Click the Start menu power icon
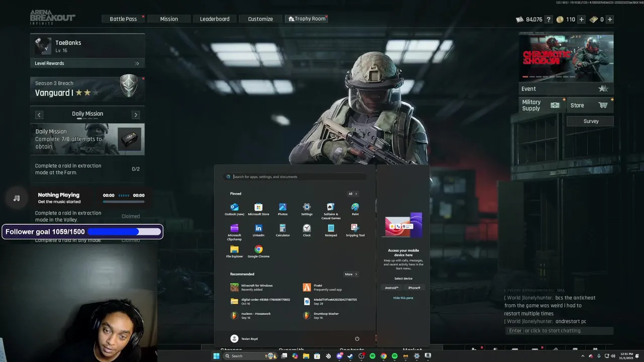This screenshot has width=644, height=362. [x=357, y=339]
